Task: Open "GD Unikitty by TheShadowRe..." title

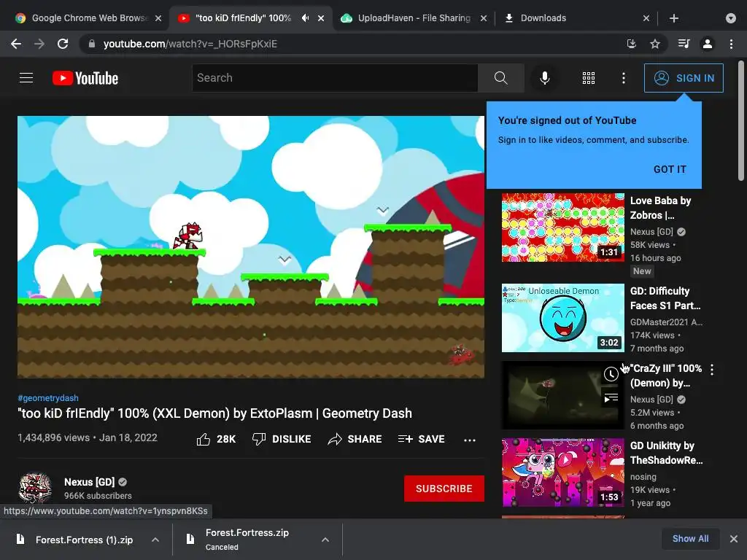Action: pyautogui.click(x=666, y=453)
